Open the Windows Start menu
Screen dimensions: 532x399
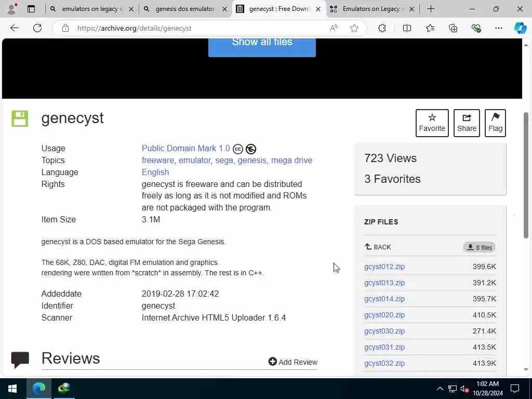click(x=12, y=389)
